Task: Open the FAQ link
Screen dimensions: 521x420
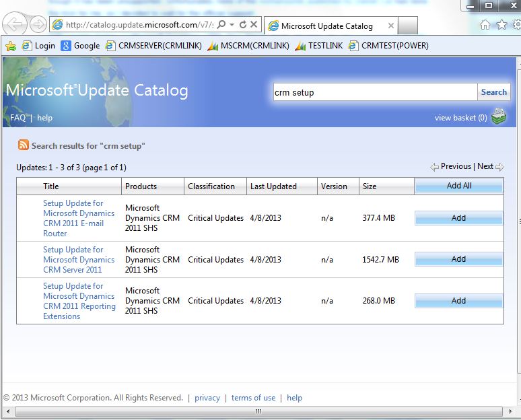Action: (x=18, y=118)
